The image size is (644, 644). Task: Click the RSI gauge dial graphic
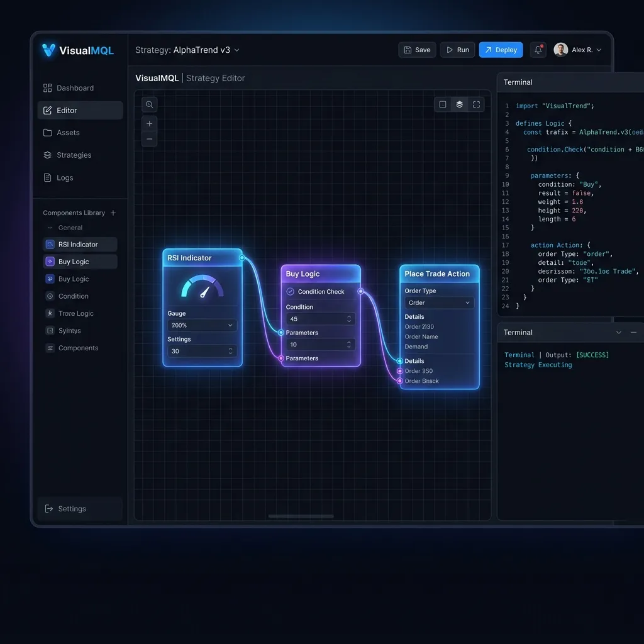coord(203,286)
